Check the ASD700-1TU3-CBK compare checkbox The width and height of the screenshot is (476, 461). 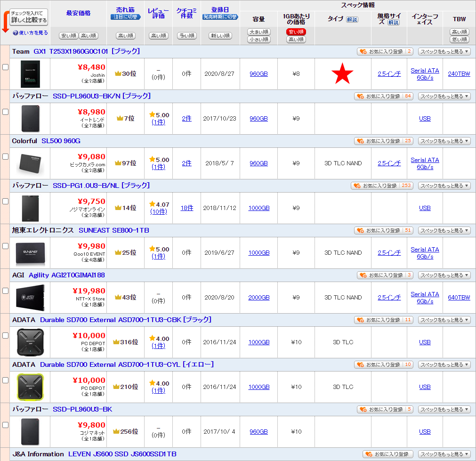point(6,335)
